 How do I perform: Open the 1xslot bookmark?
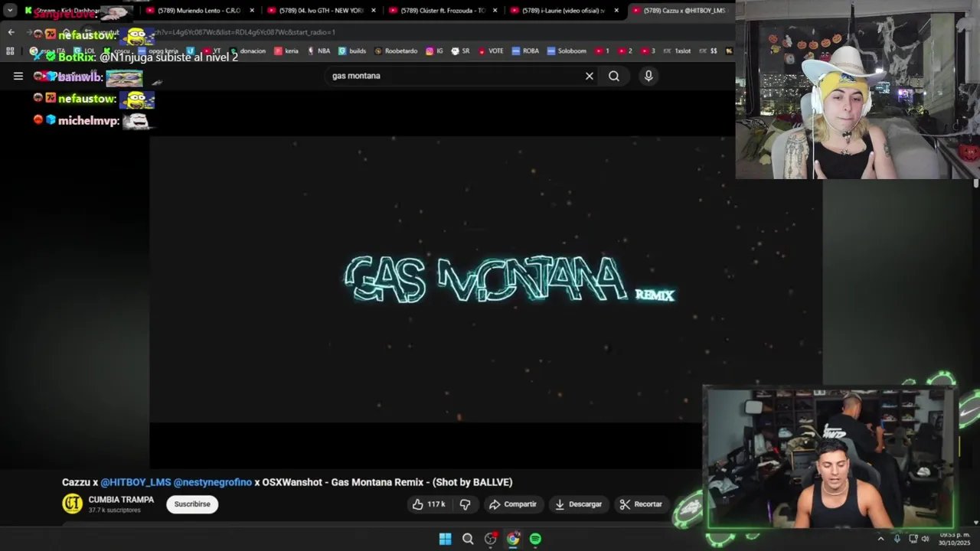tap(677, 51)
